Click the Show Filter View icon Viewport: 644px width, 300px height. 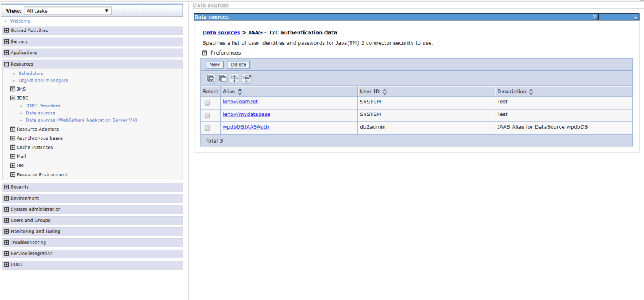point(234,79)
